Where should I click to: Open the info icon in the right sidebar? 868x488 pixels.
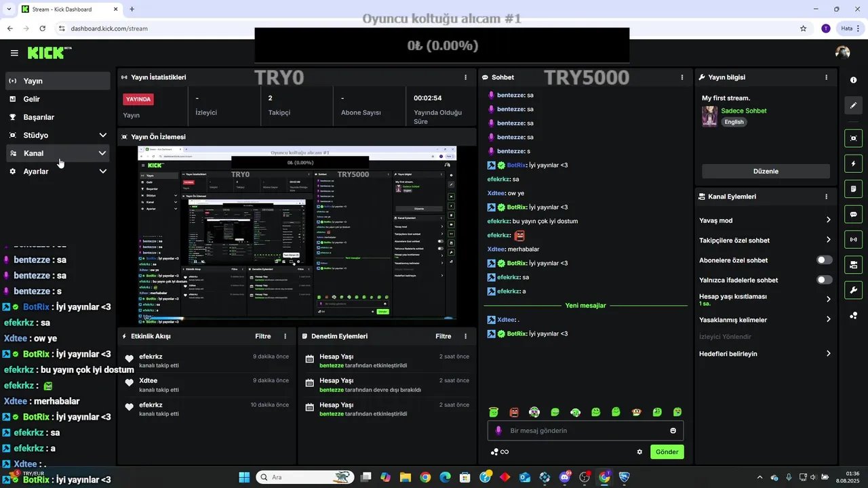[853, 80]
